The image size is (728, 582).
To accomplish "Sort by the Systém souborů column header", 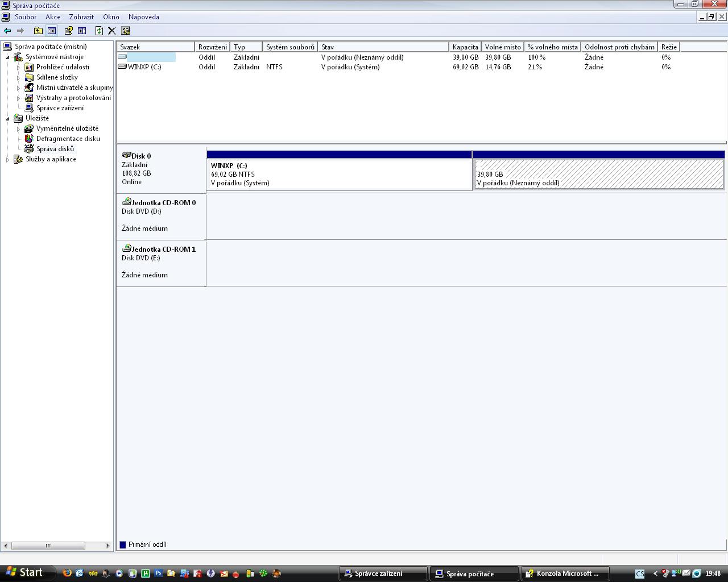I will pyautogui.click(x=290, y=47).
